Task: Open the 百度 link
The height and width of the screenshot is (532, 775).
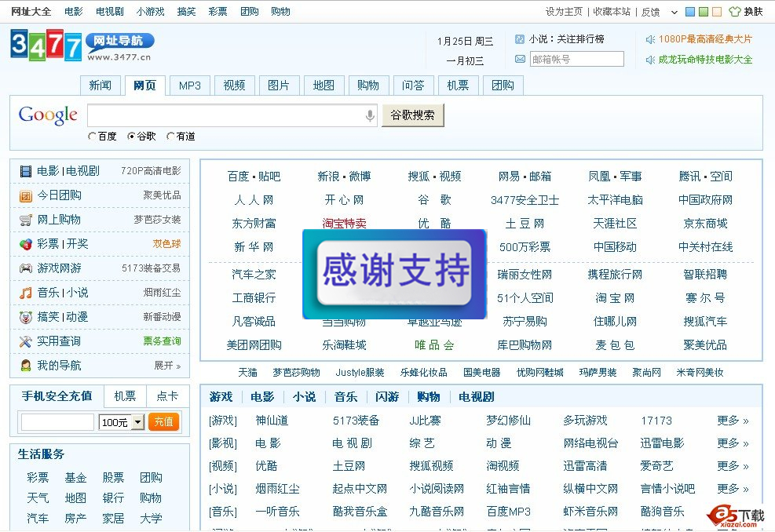Action: [x=238, y=177]
